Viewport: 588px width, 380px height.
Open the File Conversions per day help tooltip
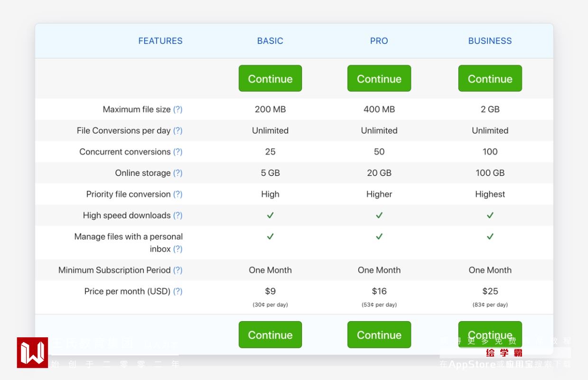(177, 131)
